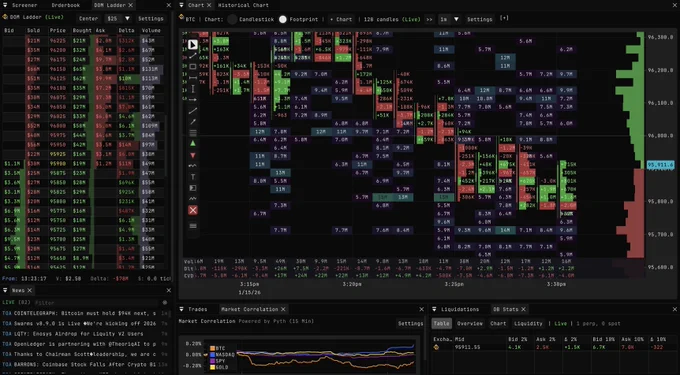
Task: Open Market Correlation Settings
Action: [x=410, y=323]
